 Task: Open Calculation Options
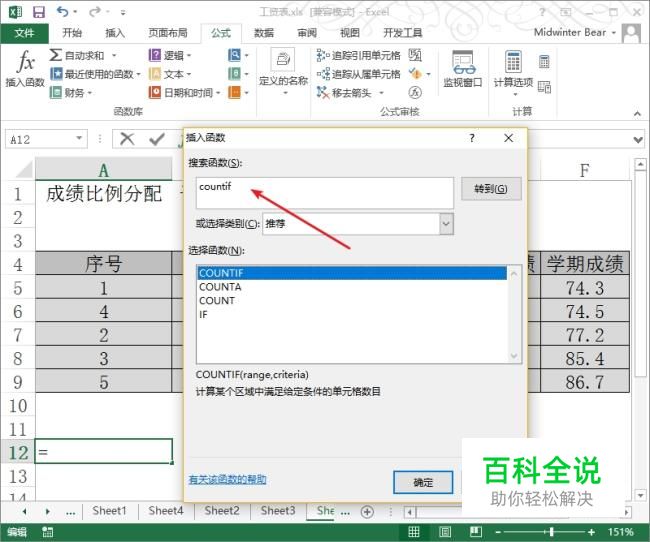513,73
